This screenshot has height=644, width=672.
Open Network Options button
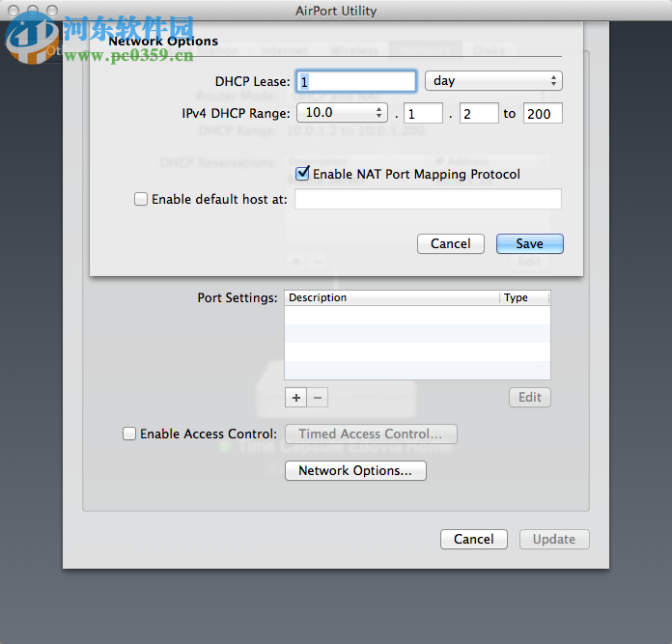pos(355,470)
